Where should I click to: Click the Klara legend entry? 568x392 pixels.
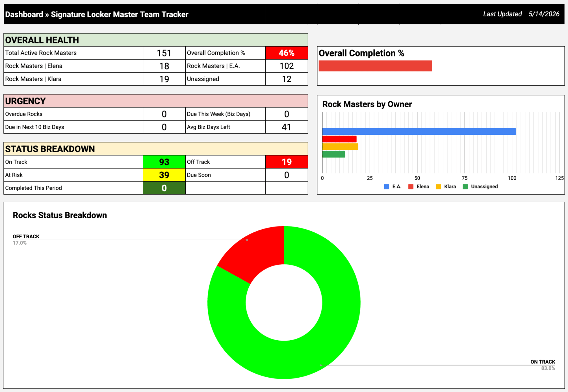coord(446,187)
